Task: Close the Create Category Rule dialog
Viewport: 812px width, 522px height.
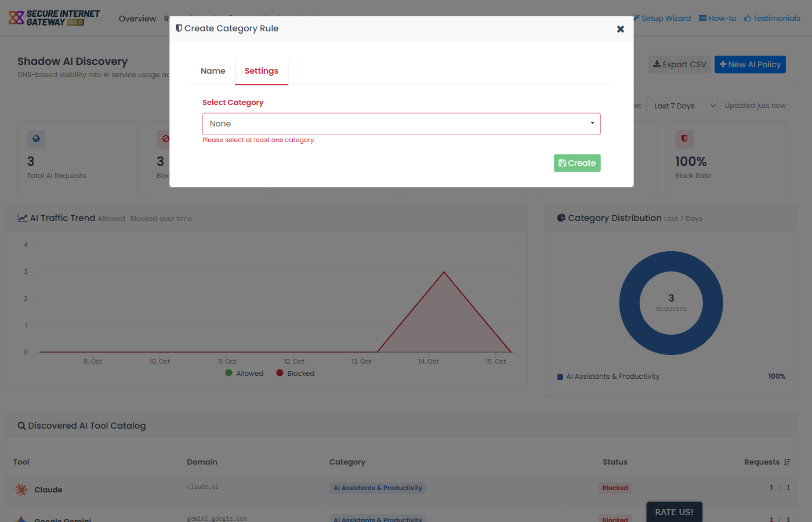Action: 621,29
